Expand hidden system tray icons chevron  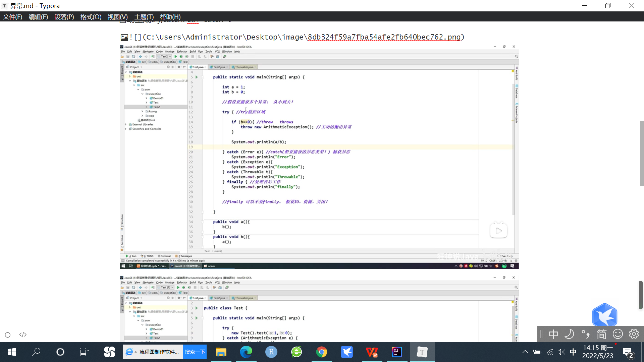click(x=525, y=352)
